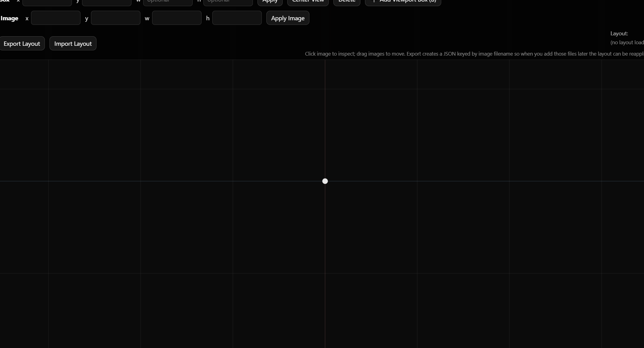Choose Import Layout
The width and height of the screenshot is (644, 348).
[73, 44]
